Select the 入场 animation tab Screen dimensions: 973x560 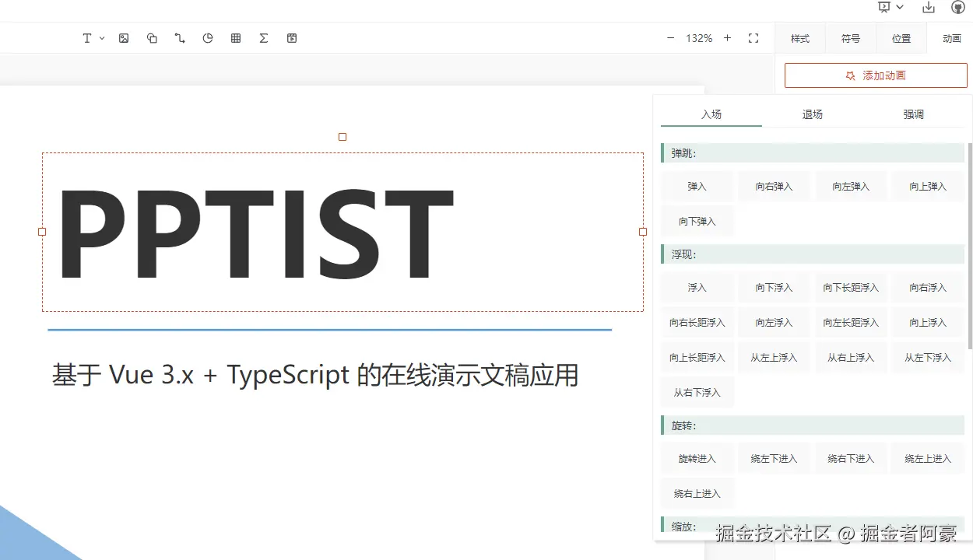(711, 114)
